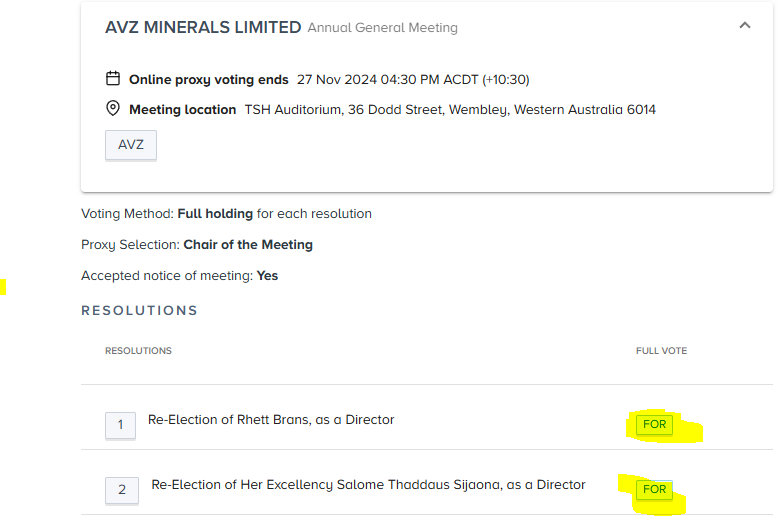Click the AVZ MINERALS LIMITED heading
Screen dimensions: 783x520
coord(203,27)
